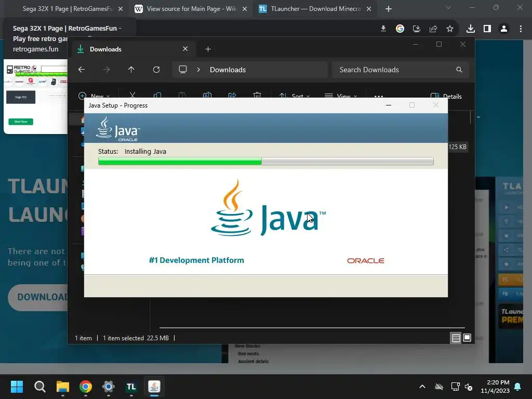Click the Google icon in Chrome address bar

pos(400,29)
